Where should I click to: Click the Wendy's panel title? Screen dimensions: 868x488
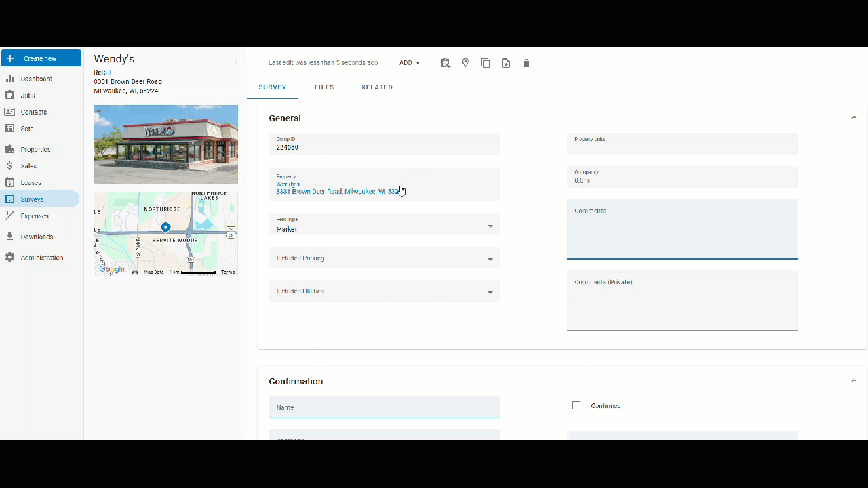tap(114, 59)
